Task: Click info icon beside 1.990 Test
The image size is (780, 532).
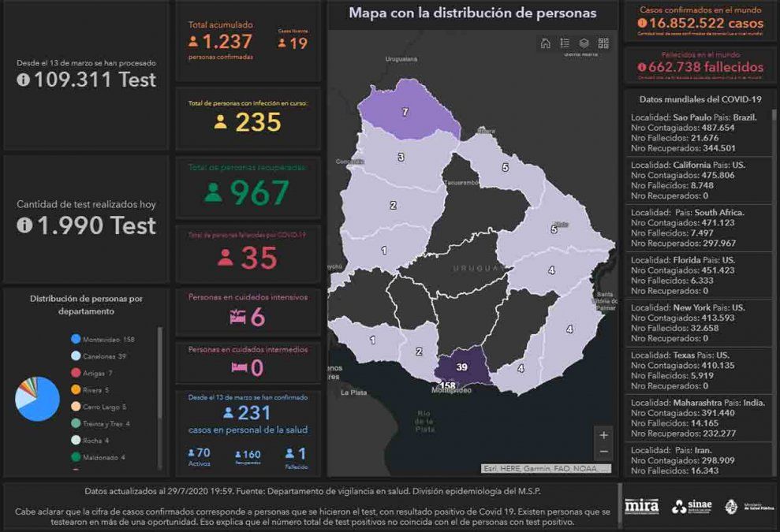Action: pos(24,225)
